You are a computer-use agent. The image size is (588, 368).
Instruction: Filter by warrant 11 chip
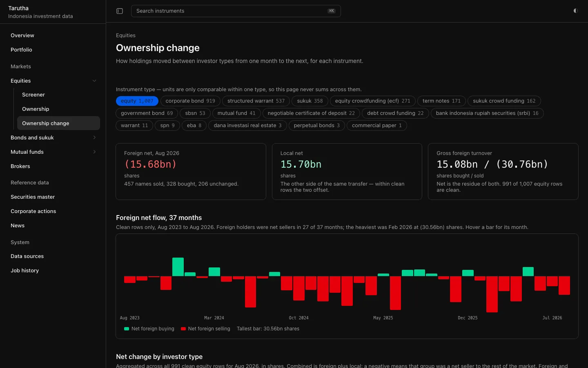[134, 126]
